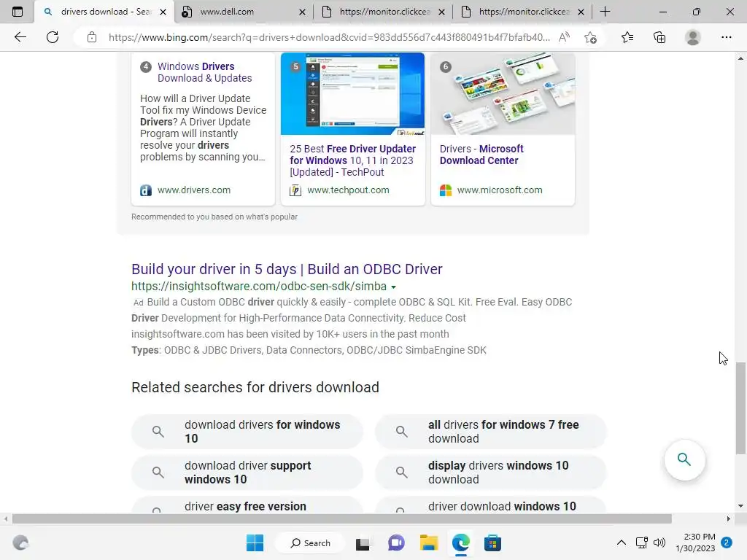Image resolution: width=747 pixels, height=560 pixels.
Task: Open the taskbar Search box
Action: tap(311, 542)
